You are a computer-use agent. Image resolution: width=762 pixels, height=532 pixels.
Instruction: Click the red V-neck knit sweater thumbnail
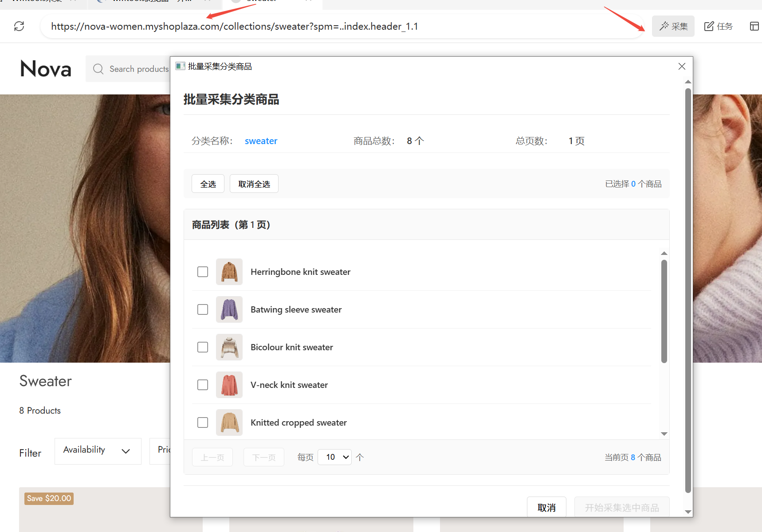[x=229, y=385]
